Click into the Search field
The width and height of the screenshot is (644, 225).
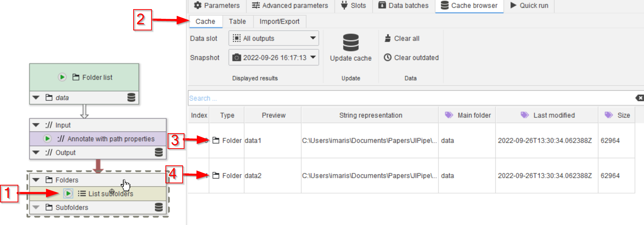tap(402, 98)
